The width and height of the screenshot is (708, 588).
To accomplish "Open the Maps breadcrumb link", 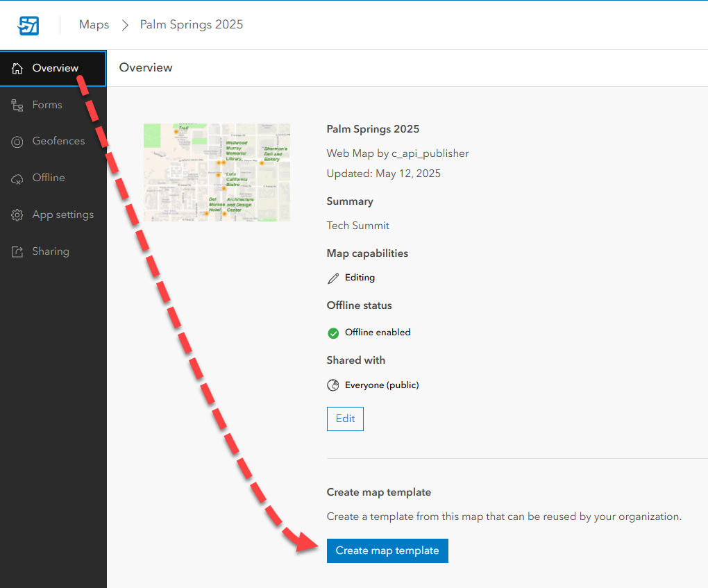I will (x=94, y=24).
